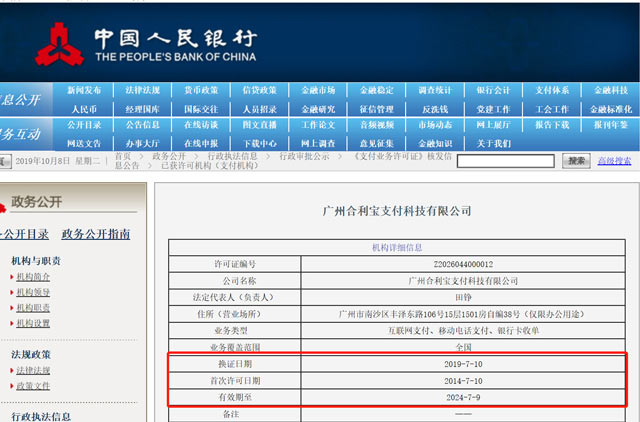Open 机构简介 sidebar link
The width and height of the screenshot is (640, 422).
pos(33,277)
